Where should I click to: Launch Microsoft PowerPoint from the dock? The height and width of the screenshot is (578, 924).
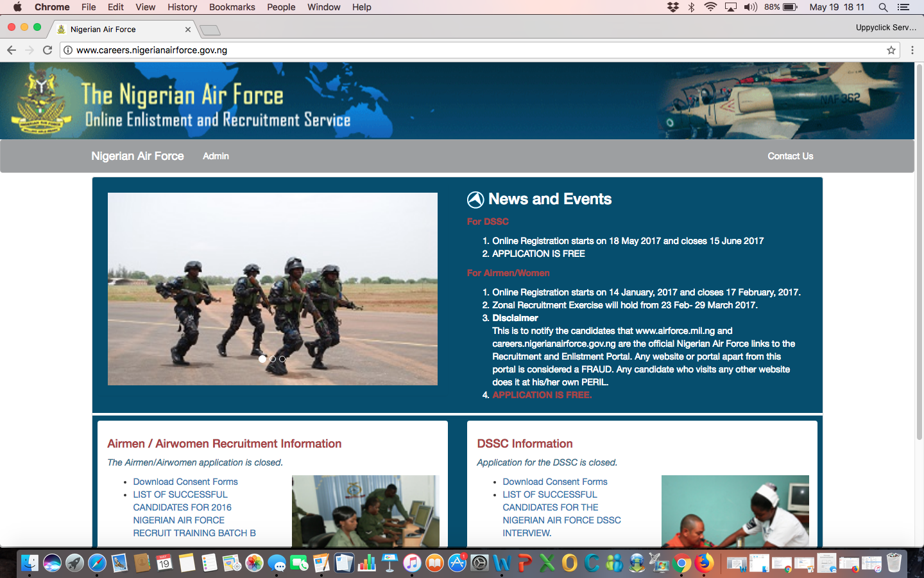(525, 563)
